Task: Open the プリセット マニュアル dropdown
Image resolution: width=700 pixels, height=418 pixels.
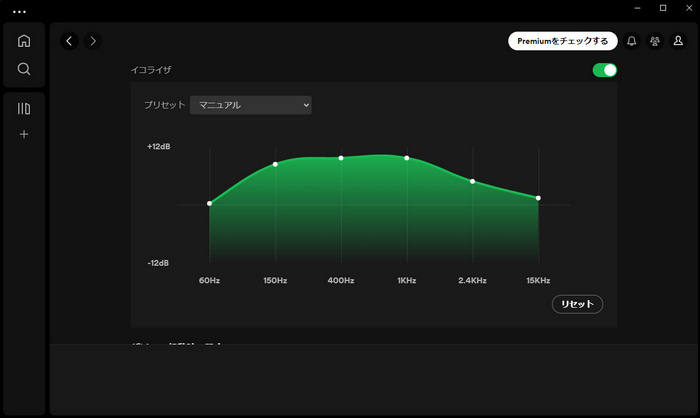Action: [x=251, y=105]
